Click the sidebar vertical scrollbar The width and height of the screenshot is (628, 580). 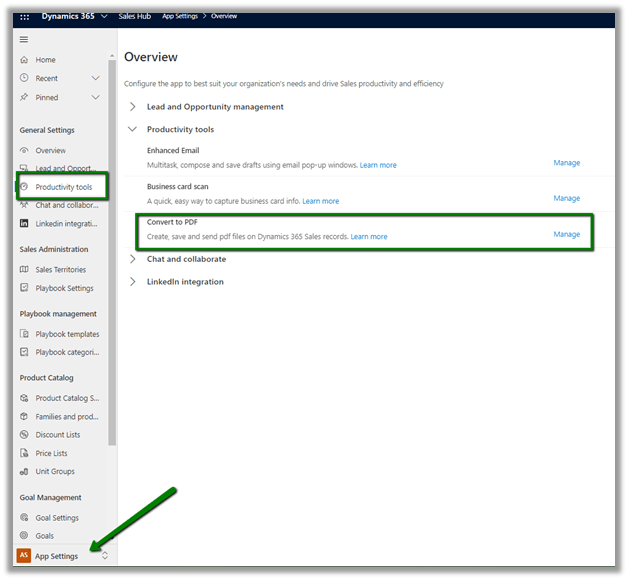tap(112, 252)
